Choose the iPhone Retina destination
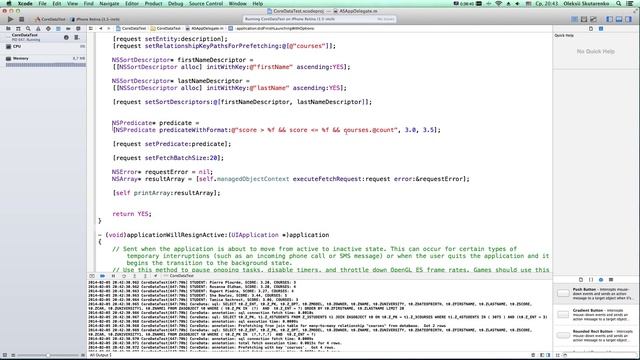 (x=95, y=19)
